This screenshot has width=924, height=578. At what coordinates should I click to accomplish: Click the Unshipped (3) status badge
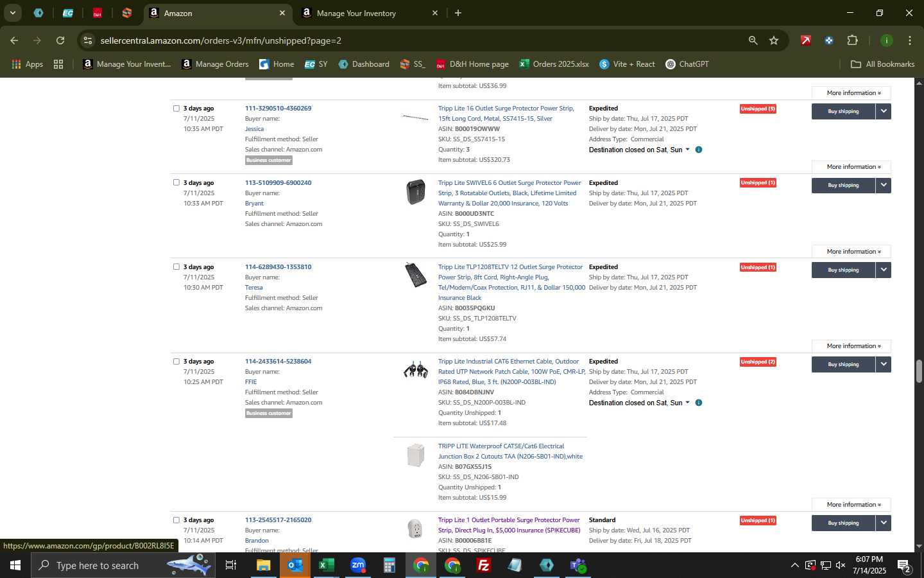758,109
